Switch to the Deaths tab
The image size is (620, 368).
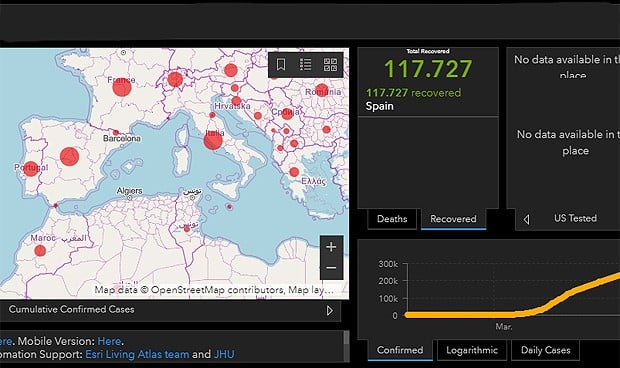(x=392, y=219)
